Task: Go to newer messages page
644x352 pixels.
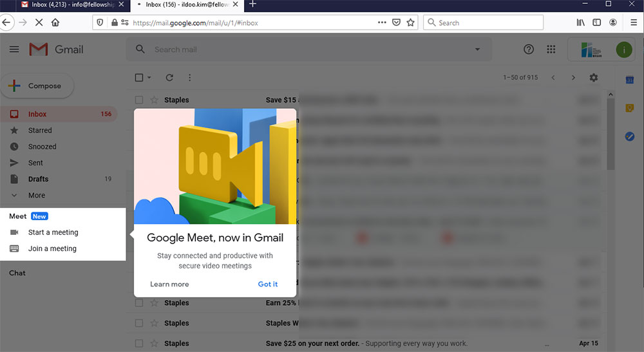Action: pos(553,77)
